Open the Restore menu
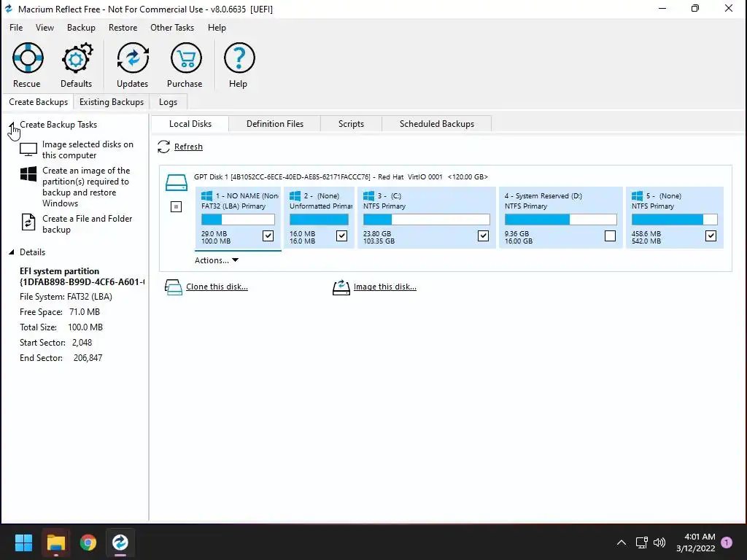747x560 pixels. (x=123, y=28)
